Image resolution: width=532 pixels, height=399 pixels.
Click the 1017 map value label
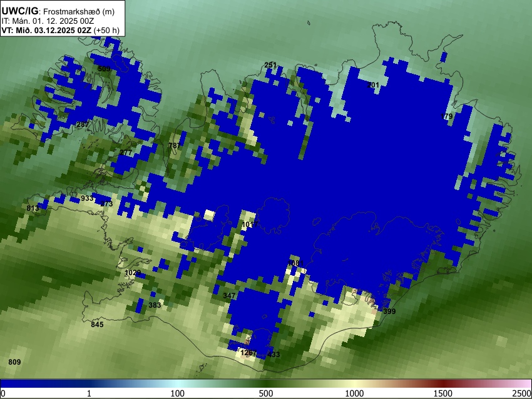coord(250,225)
